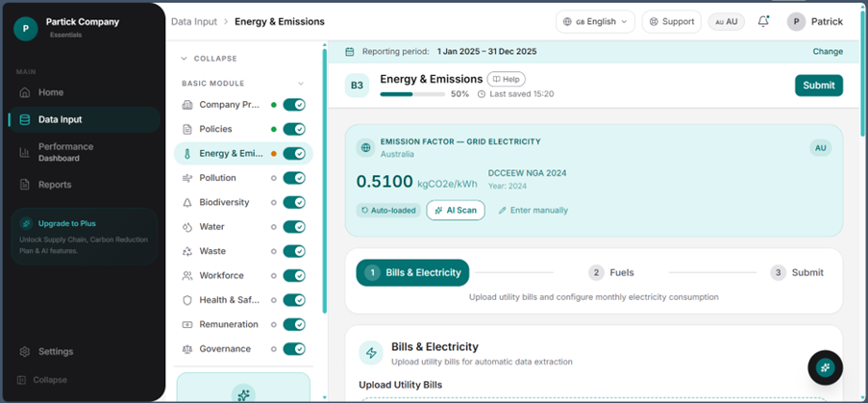Image resolution: width=868 pixels, height=403 pixels.
Task: Click the Performance Dashboard chart icon
Action: 24,152
